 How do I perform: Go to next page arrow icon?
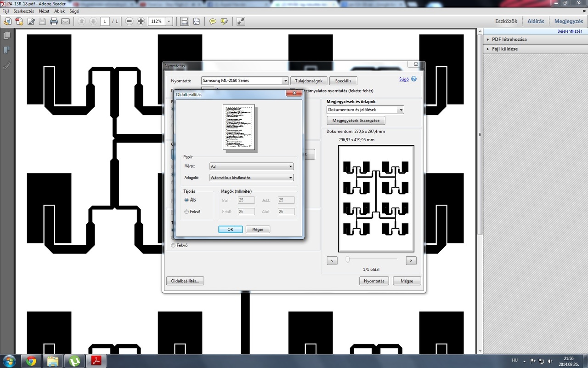(93, 21)
